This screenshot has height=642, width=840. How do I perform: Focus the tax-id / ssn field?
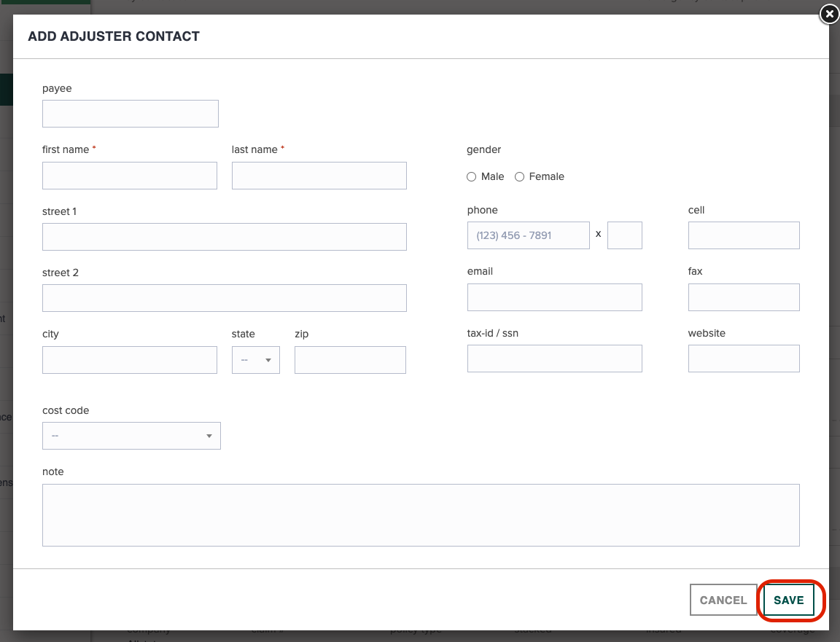(554, 359)
